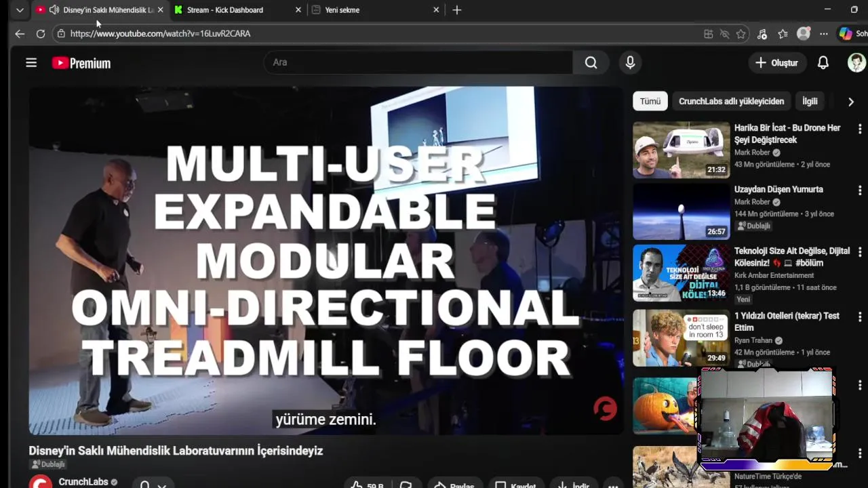Viewport: 868px width, 488px height.
Task: Open Kırk Ambar Entertainment channel link
Action: point(774,275)
